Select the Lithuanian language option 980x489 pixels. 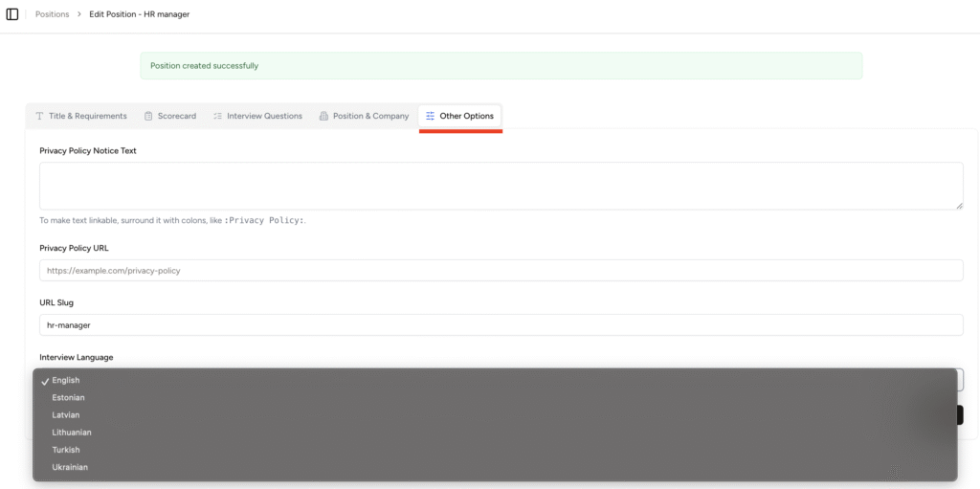click(x=72, y=433)
